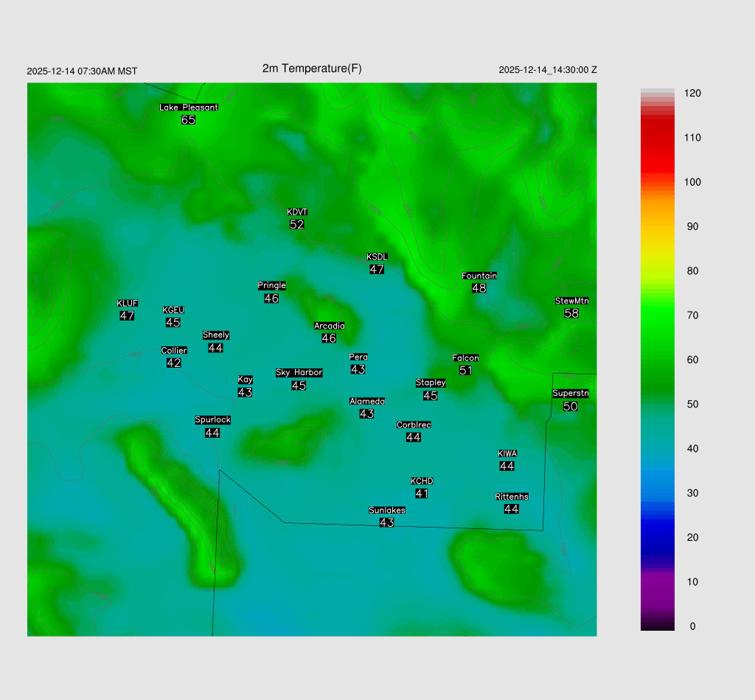Select the Superstn station label
755x700 pixels.
(x=570, y=393)
